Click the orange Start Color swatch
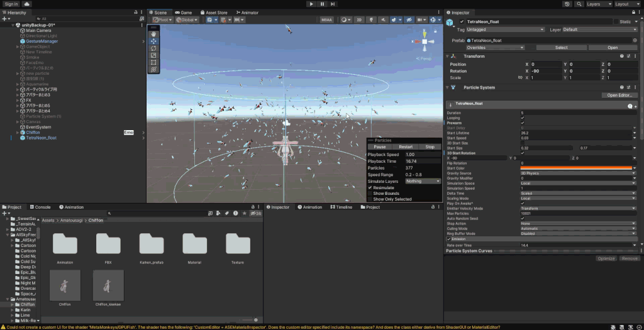The width and height of the screenshot is (644, 330). 575,168
